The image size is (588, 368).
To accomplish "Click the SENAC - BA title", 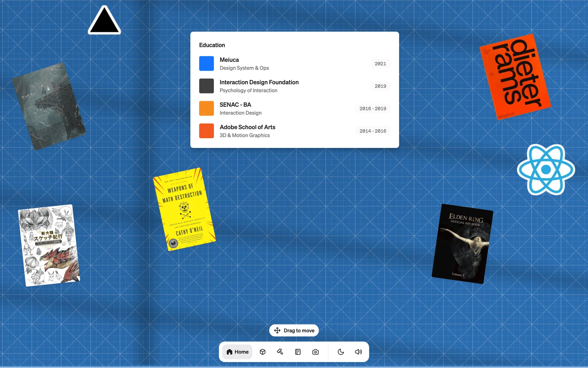I will coord(235,105).
